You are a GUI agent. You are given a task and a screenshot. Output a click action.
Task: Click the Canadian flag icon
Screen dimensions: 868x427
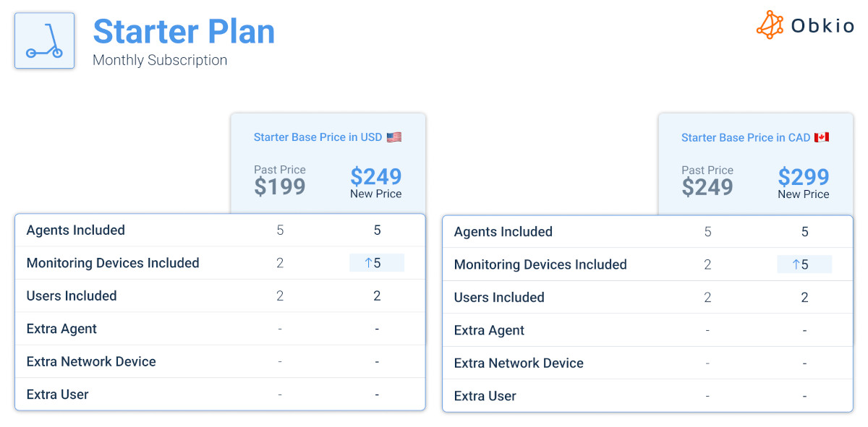pyautogui.click(x=822, y=137)
